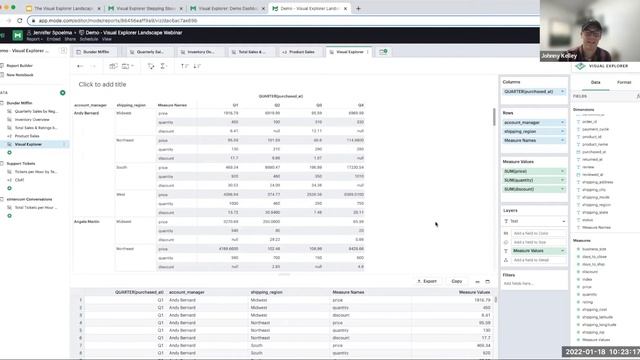This screenshot has width=640, height=360.
Task: Click the add new tab icon
Action: click(383, 52)
